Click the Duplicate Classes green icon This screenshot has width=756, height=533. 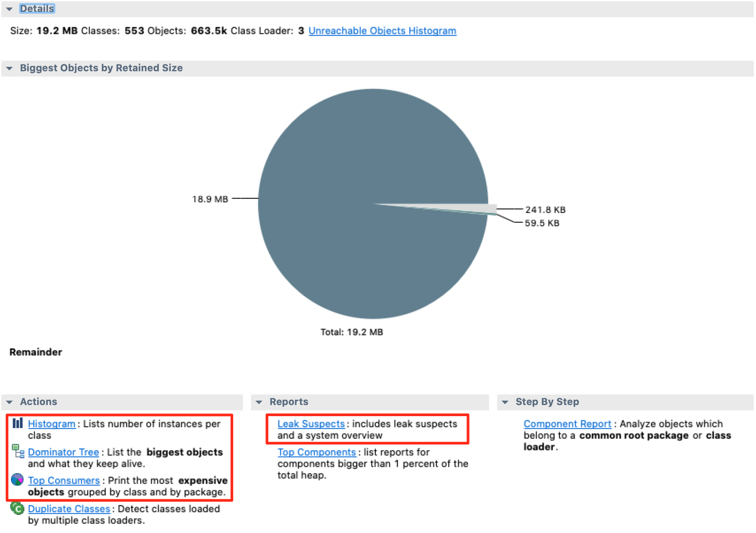pos(17,508)
